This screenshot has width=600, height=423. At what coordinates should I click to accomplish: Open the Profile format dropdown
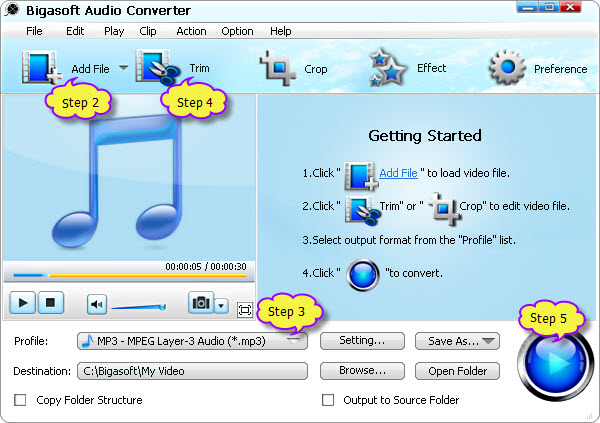192,341
